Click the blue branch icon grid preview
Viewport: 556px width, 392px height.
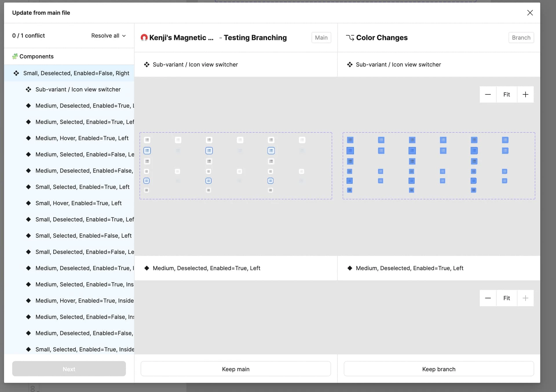click(438, 166)
